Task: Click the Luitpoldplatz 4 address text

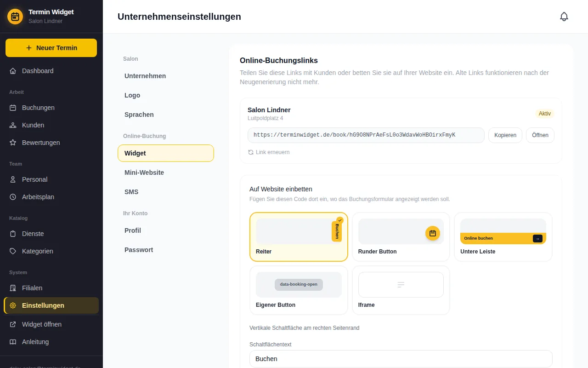Action: coord(266,118)
